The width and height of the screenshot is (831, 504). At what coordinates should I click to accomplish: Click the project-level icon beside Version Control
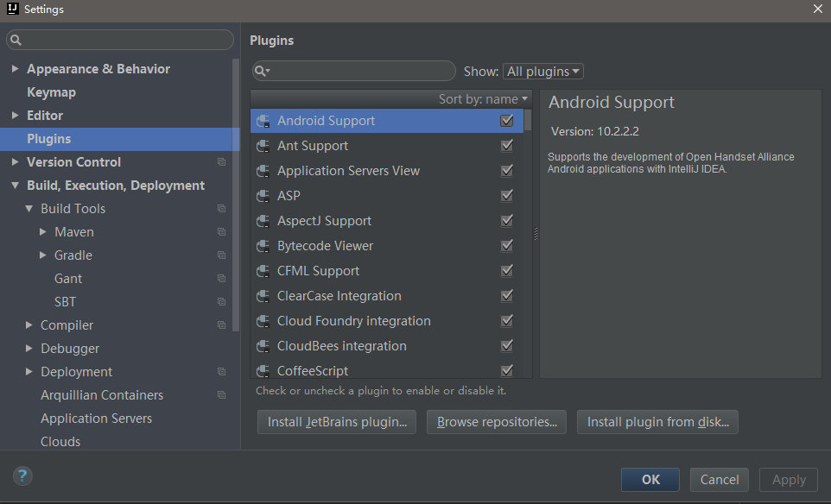[222, 162]
